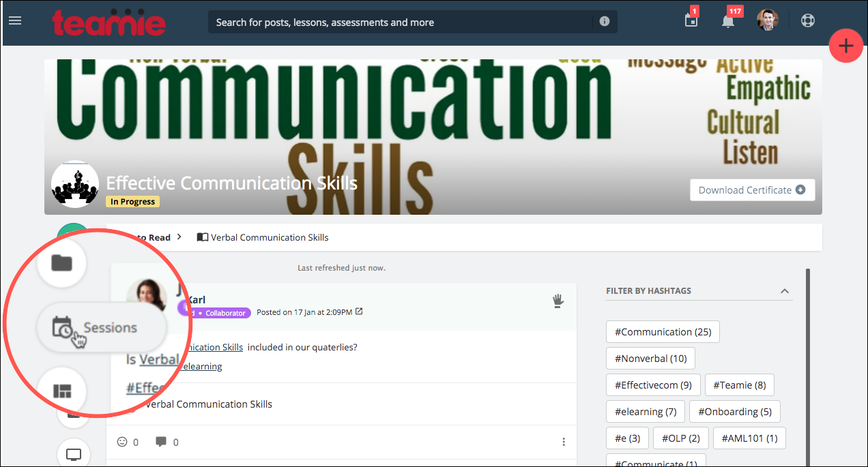Screen dimensions: 868x467
Task: Filter by #Onboarding (5)
Action: (x=735, y=412)
